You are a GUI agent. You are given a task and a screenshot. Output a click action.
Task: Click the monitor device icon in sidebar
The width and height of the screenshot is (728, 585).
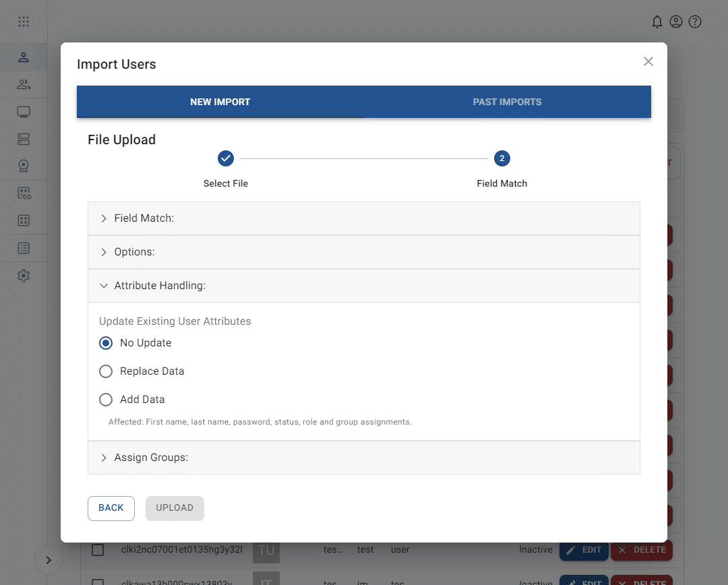click(24, 111)
